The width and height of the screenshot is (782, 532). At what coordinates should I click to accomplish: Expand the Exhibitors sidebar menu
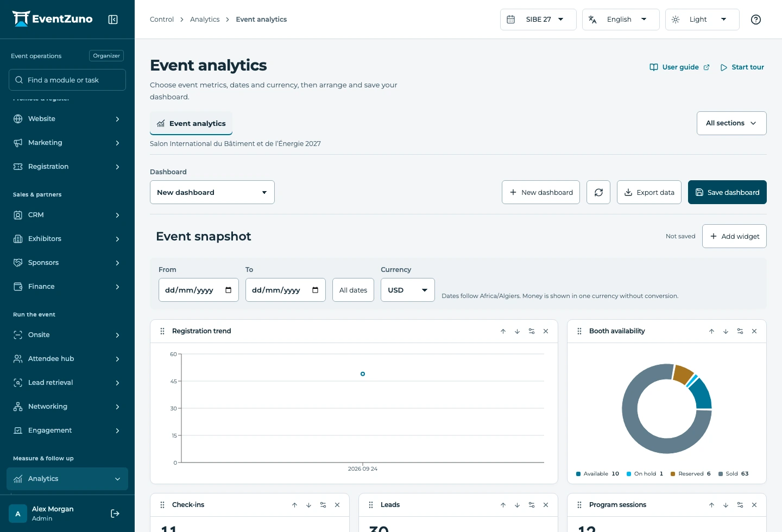[67, 239]
